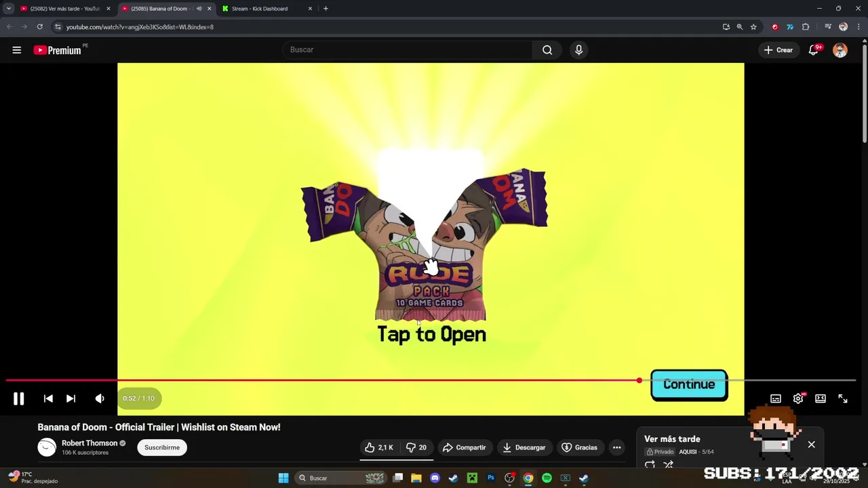Click the progress bar scrubber handle
The width and height of the screenshot is (868, 488).
click(x=639, y=380)
